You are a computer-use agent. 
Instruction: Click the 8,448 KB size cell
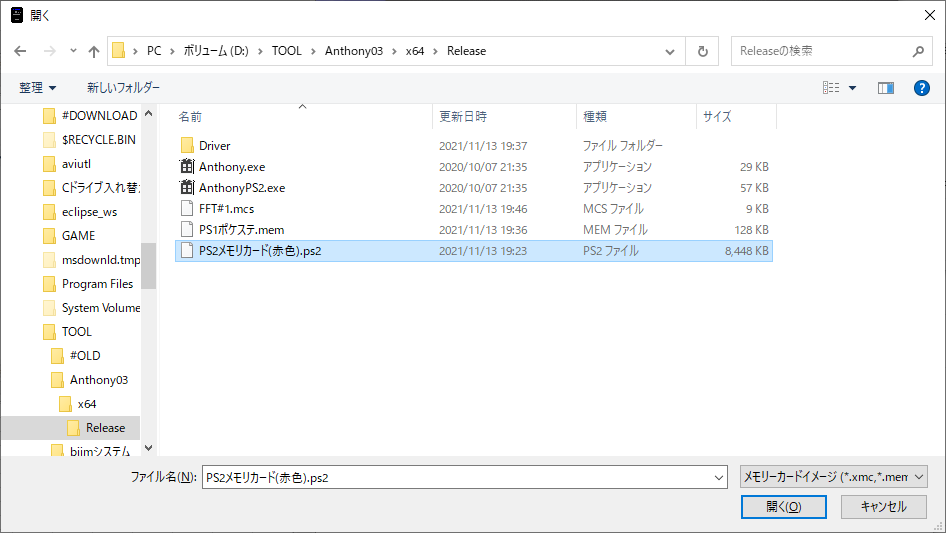coord(746,251)
